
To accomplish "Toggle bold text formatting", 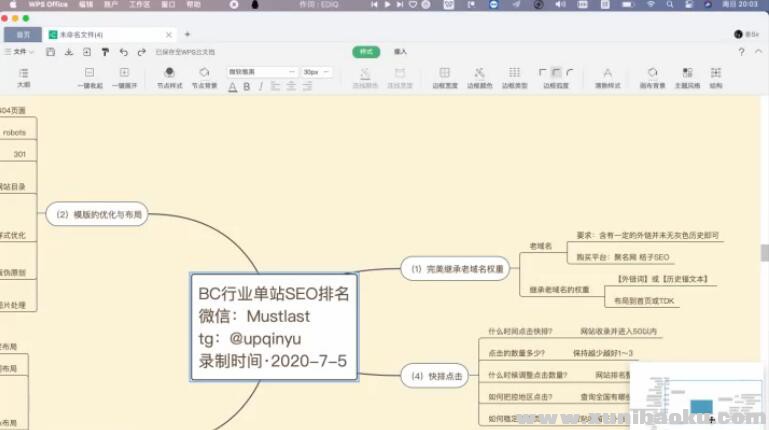I will (246, 87).
